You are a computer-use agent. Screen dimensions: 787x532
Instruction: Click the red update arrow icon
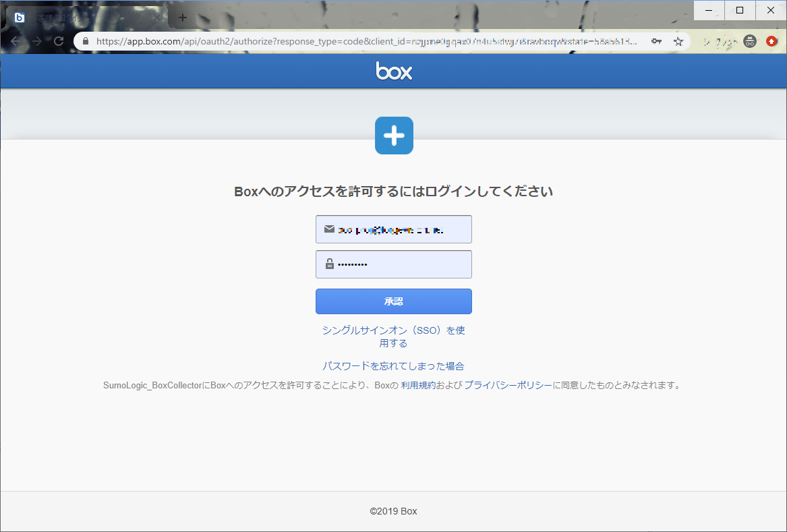tap(772, 41)
